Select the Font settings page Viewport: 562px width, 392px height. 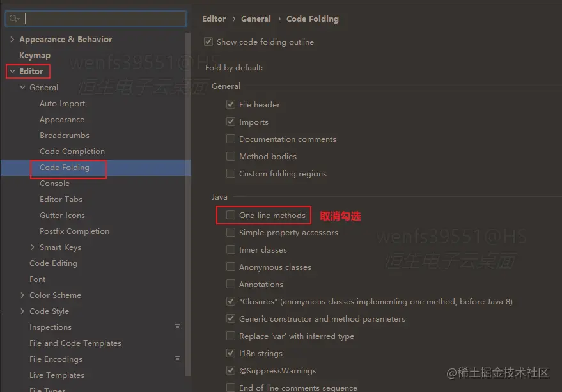pyautogui.click(x=37, y=279)
